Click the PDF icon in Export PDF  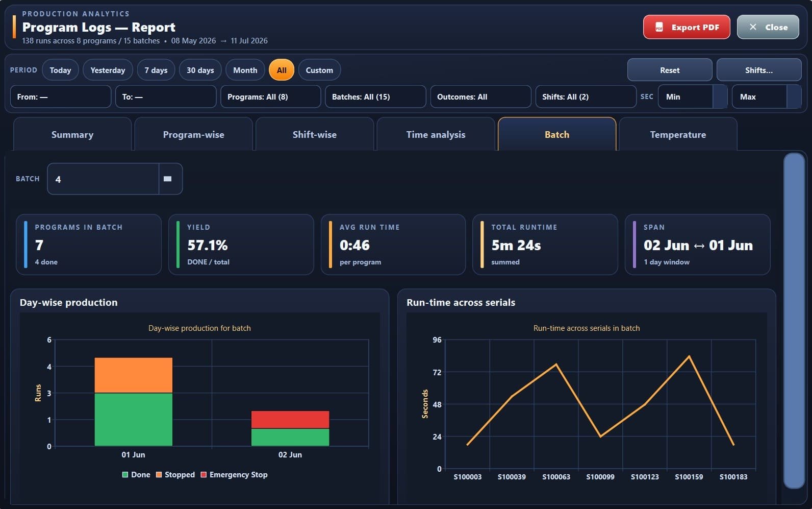659,28
